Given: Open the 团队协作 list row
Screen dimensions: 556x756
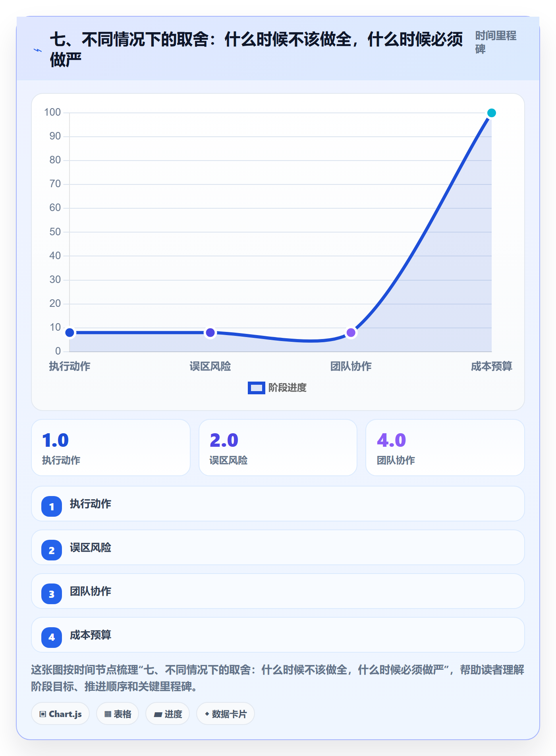Looking at the screenshot, I should (278, 591).
